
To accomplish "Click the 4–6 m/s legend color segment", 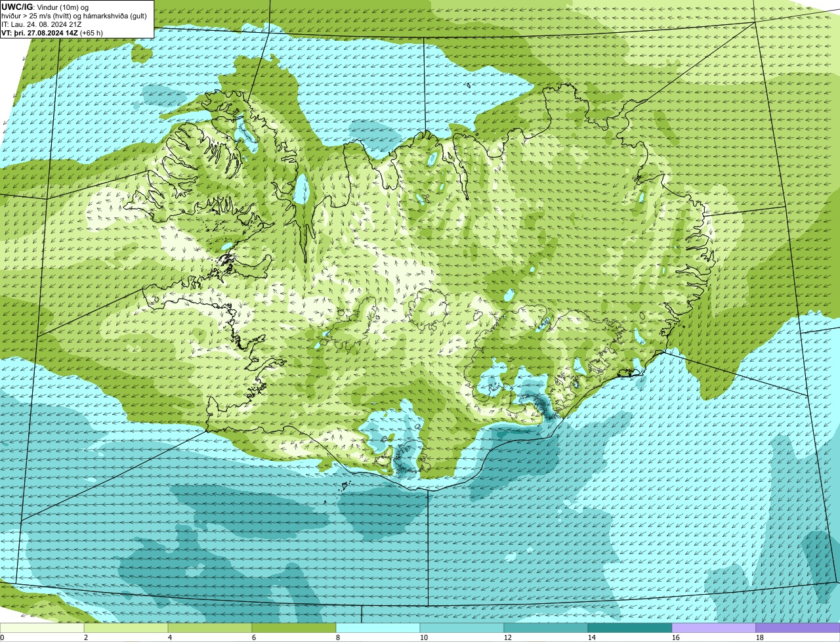I will coord(210,628).
